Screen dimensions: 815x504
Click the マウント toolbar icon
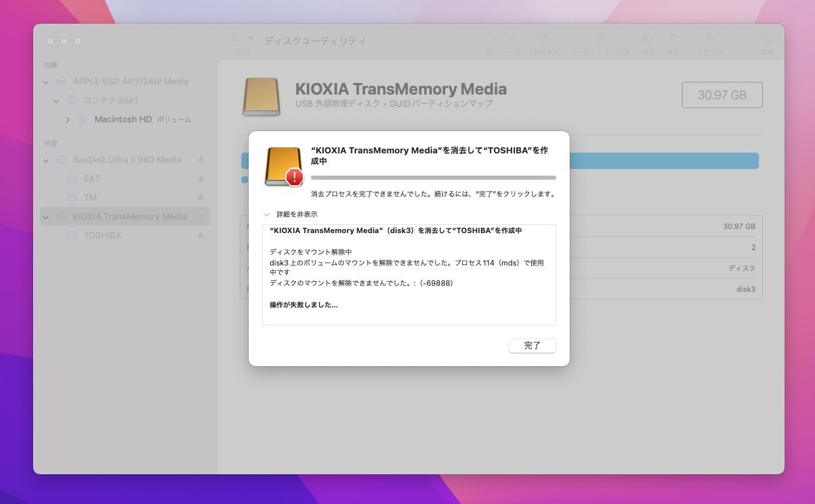709,38
